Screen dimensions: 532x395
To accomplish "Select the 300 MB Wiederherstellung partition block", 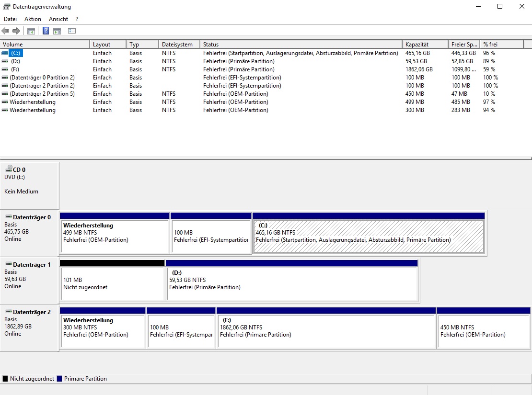I will pos(103,328).
